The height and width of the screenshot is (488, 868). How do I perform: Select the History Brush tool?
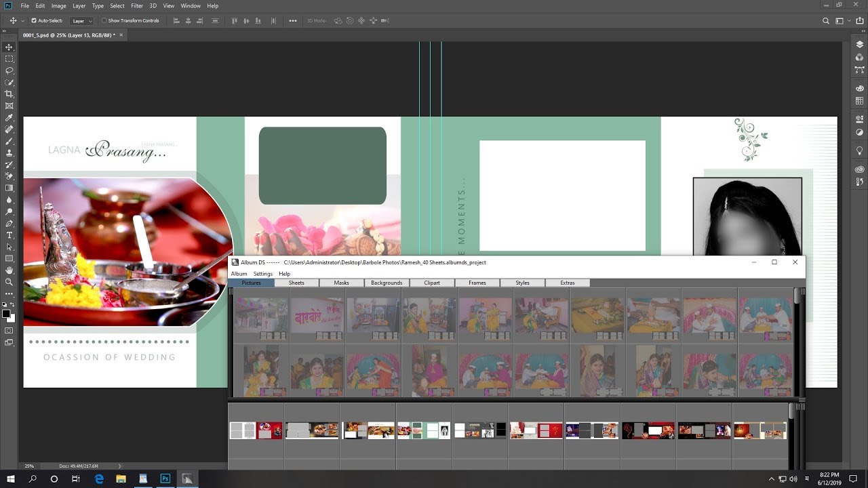[x=9, y=164]
